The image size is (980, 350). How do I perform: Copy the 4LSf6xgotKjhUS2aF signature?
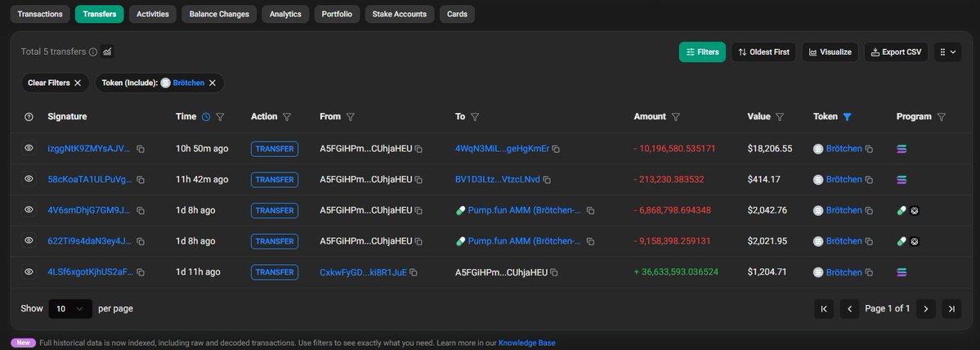click(x=141, y=272)
